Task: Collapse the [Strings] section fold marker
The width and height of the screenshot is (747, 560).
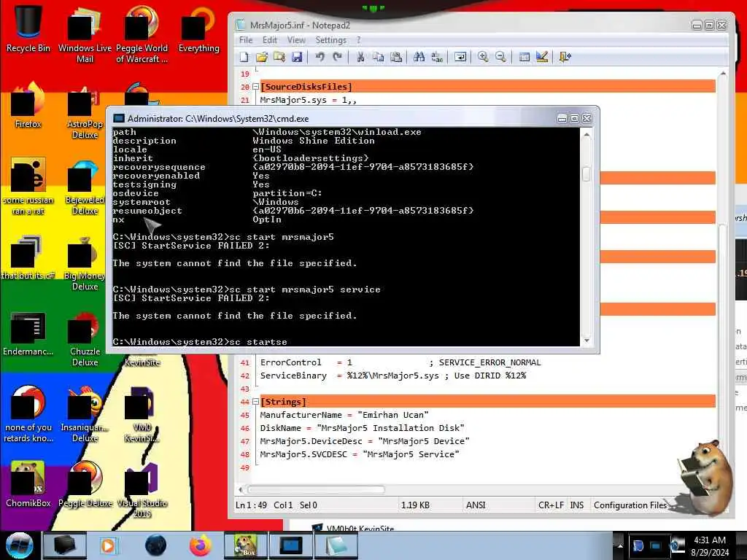Action: tap(255, 402)
